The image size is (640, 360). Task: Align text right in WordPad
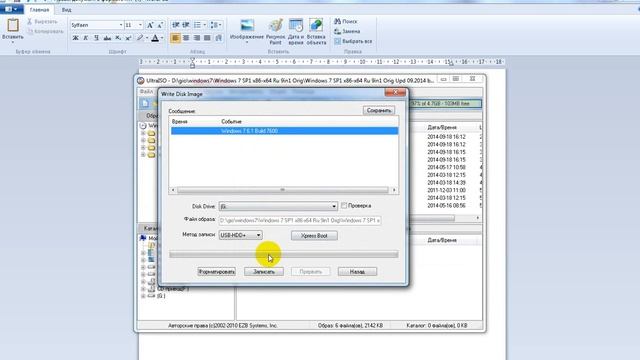[197, 38]
